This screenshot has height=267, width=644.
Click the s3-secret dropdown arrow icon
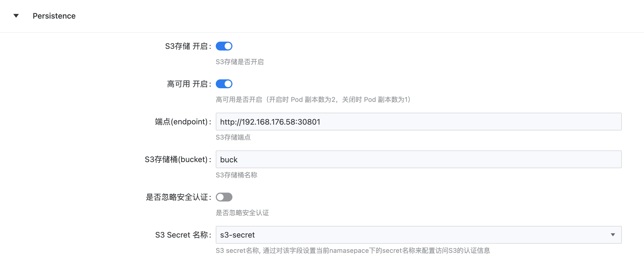pyautogui.click(x=613, y=235)
